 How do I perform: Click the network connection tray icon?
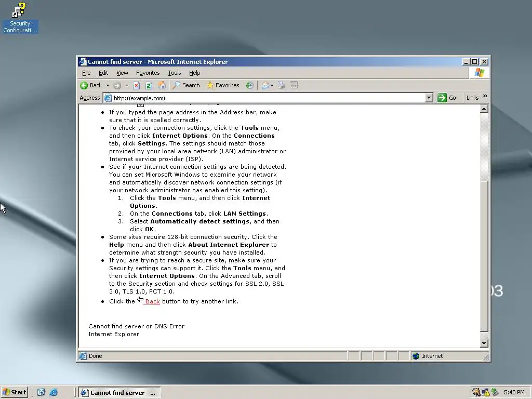[x=495, y=393]
